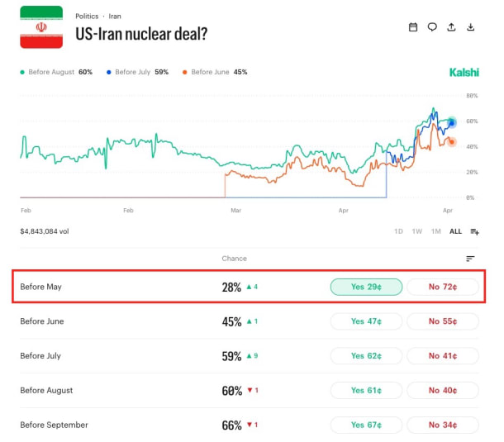Click the download icon
Screen dimensions: 504x442
pos(470,27)
